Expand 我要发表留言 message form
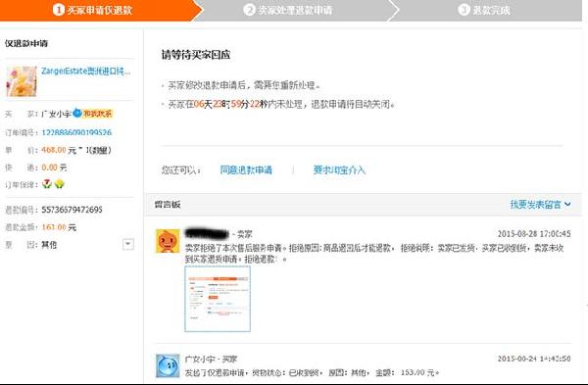This screenshot has height=385, width=588. point(535,205)
